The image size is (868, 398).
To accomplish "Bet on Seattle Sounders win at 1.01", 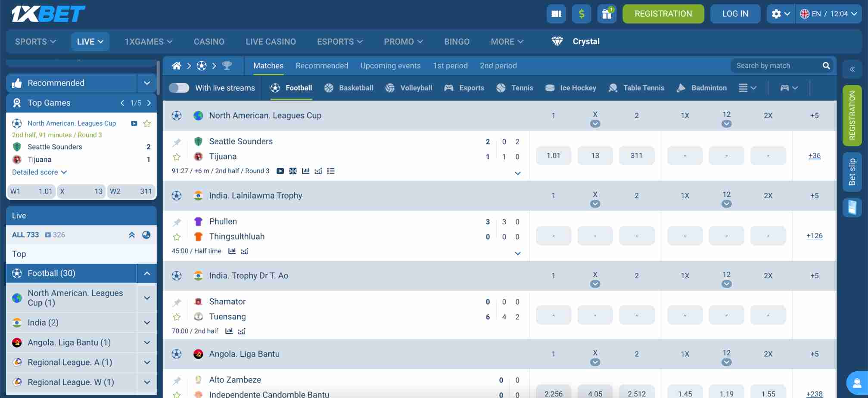I will click(x=554, y=156).
